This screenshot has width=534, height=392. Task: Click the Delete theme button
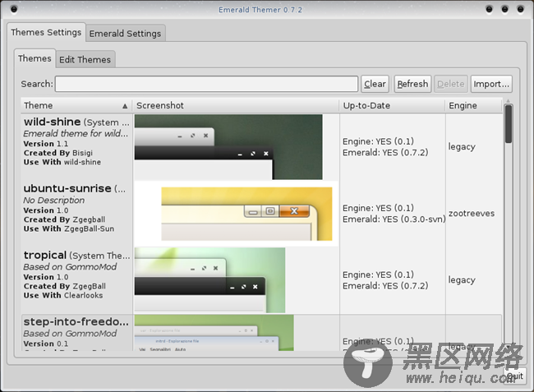click(450, 84)
